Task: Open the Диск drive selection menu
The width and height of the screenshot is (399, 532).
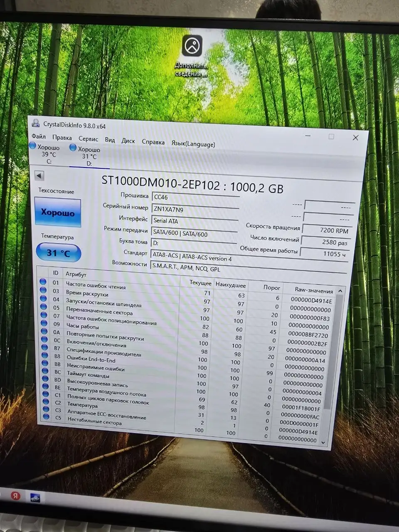Action: pos(128,141)
